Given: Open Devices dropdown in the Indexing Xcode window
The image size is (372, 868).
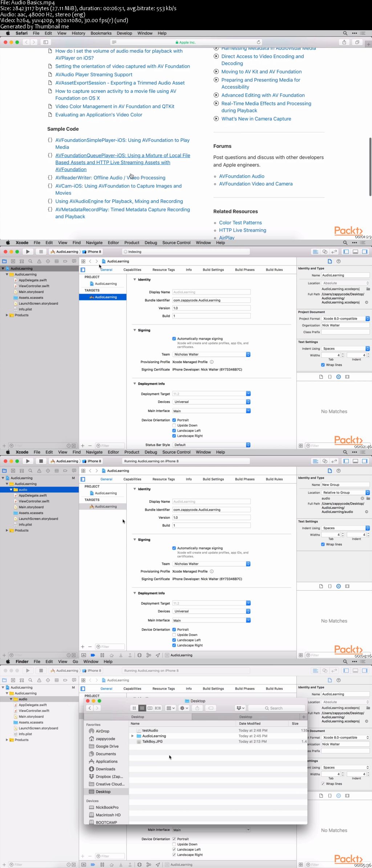Looking at the screenshot, I should 211,402.
